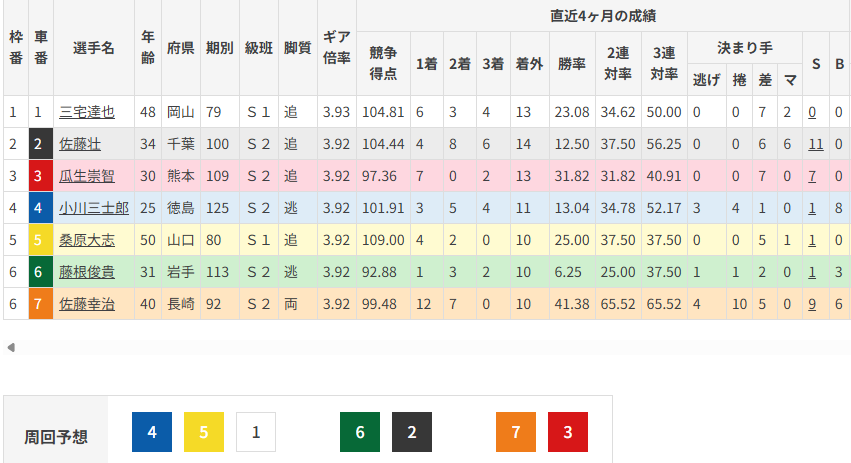The width and height of the screenshot is (851, 463).
Task: Click the white number 1 prediction box
Action: point(256,432)
